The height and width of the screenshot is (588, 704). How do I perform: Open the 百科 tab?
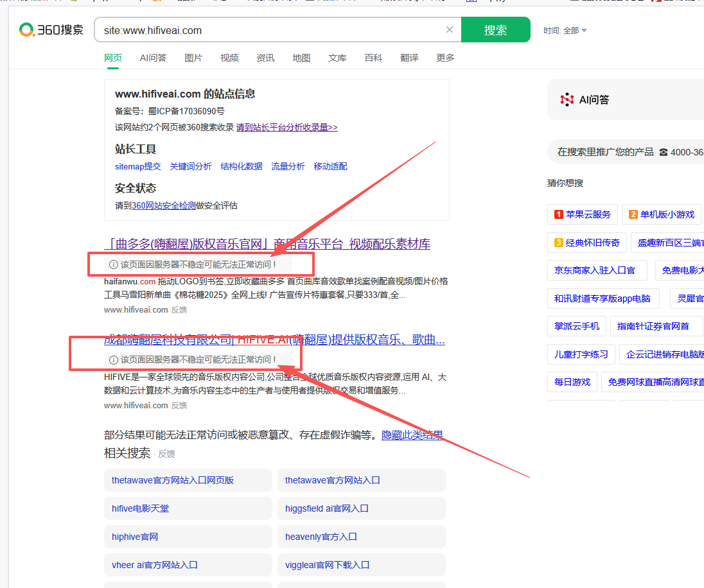pyautogui.click(x=373, y=58)
